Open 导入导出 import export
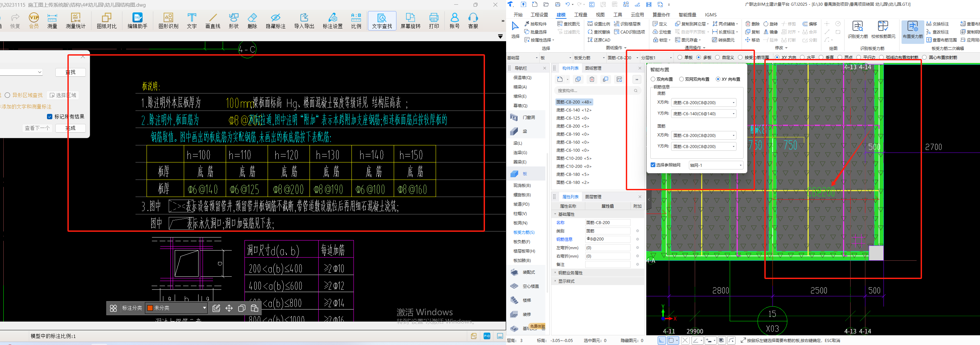Viewport: 980px width, 345px height. tap(304, 21)
